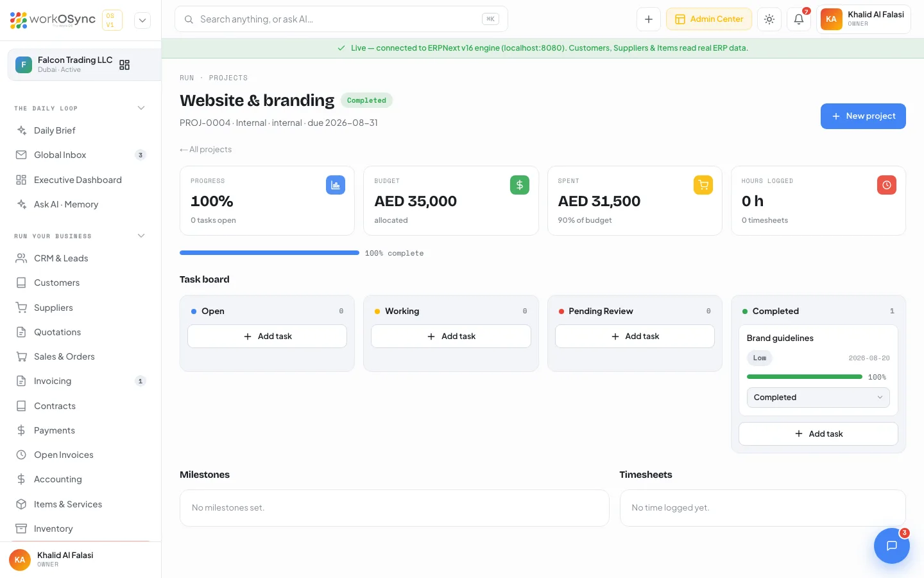Viewport: 924px width, 578px height.
Task: Click the Hours Logged clock icon
Action: pos(887,185)
